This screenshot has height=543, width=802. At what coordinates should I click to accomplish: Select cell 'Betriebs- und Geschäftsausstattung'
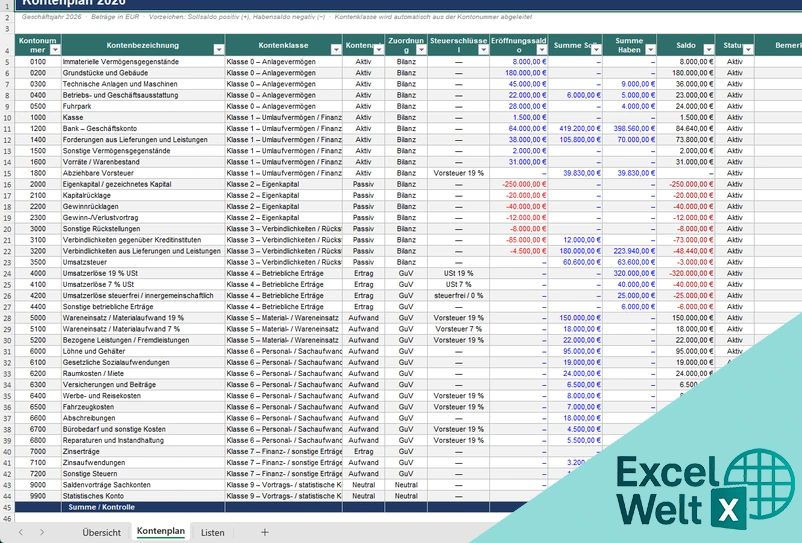[143, 95]
